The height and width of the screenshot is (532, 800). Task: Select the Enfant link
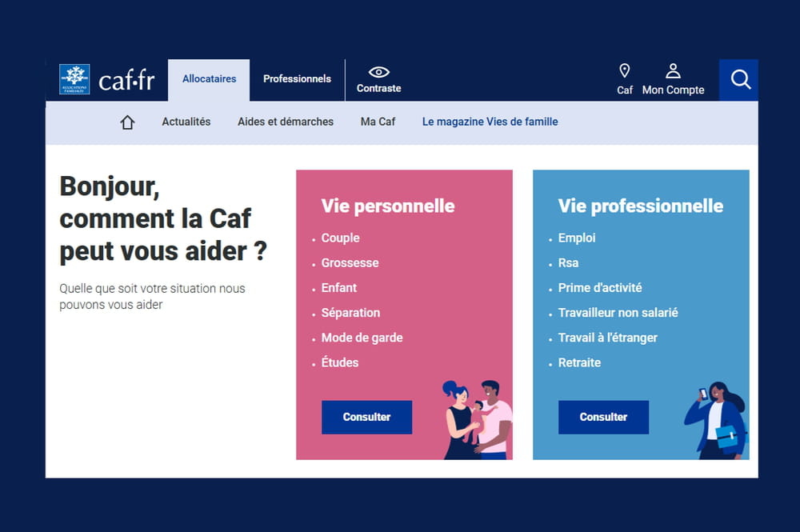pos(338,288)
